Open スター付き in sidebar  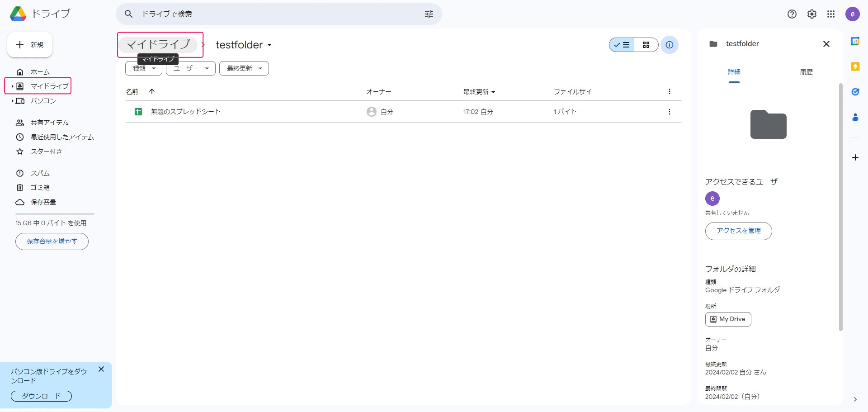pos(46,152)
